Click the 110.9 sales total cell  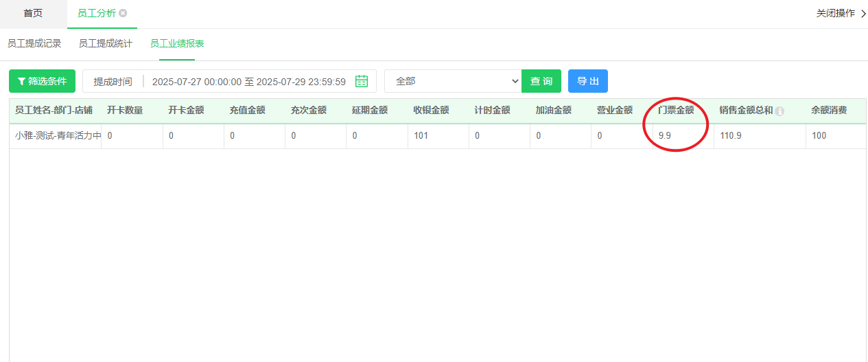click(730, 136)
